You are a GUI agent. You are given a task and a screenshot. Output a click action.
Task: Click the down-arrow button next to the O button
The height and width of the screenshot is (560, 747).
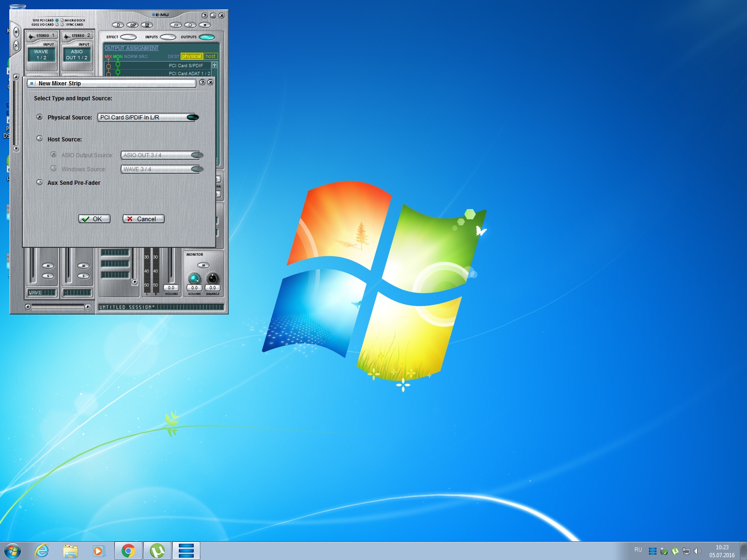tap(205, 25)
